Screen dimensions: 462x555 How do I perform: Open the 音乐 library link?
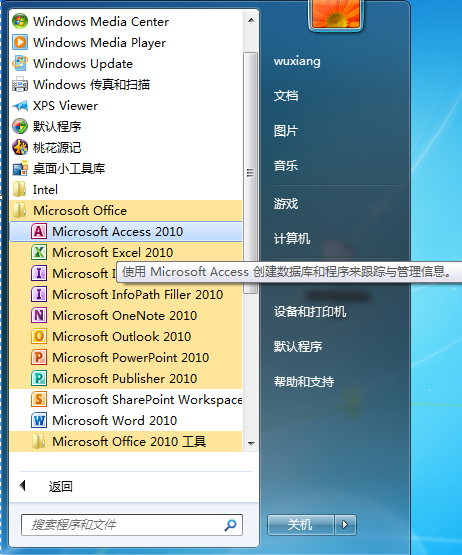point(286,166)
